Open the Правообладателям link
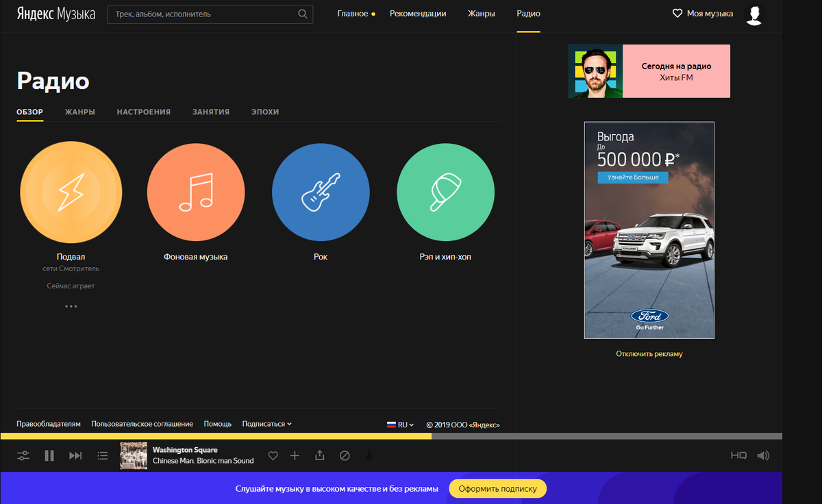Image resolution: width=822 pixels, height=504 pixels. click(49, 424)
